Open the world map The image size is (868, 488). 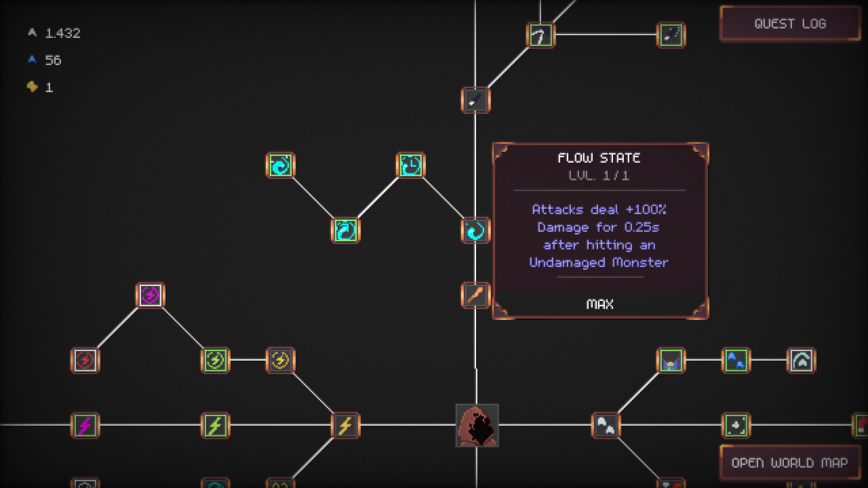(789, 463)
